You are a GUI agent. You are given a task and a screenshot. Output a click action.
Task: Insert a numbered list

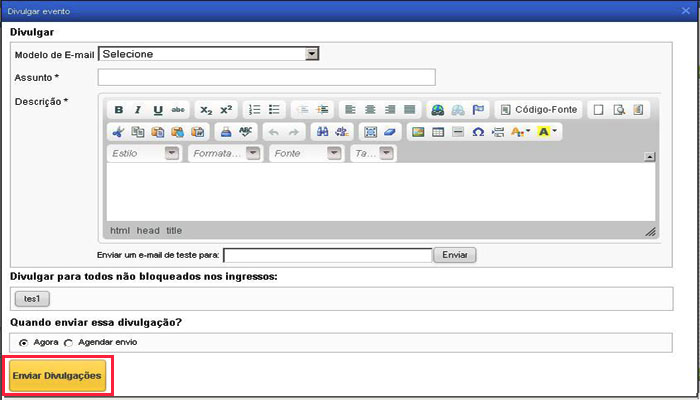click(254, 109)
